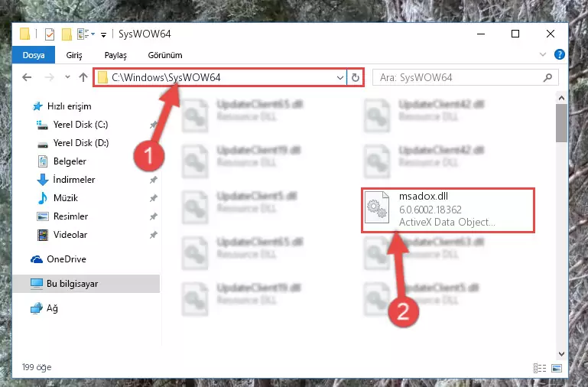The image size is (588, 387).
Task: Click the msadox.dll gear file icon
Action: pyautogui.click(x=377, y=207)
